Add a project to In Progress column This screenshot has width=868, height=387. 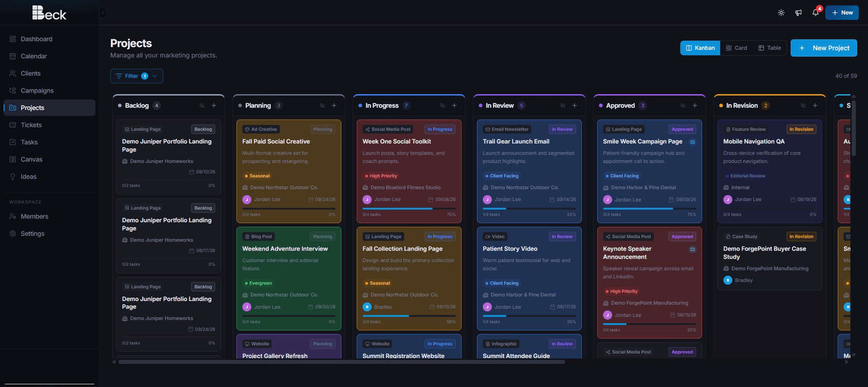pos(454,105)
